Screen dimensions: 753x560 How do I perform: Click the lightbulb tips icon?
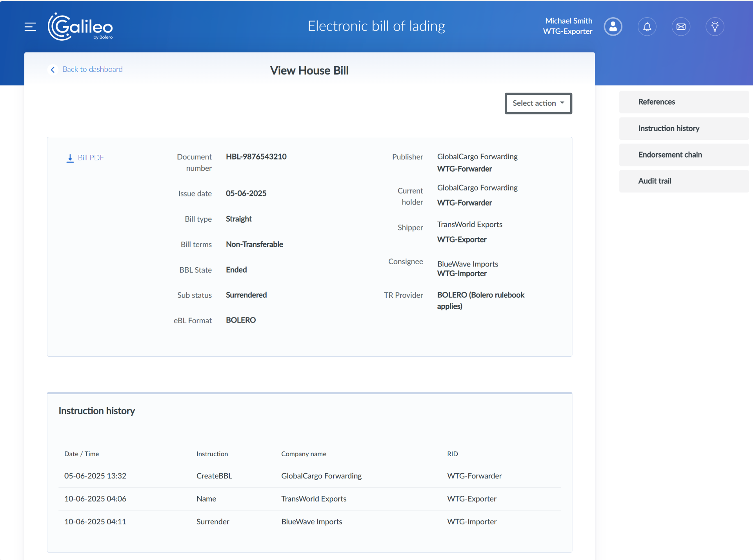point(715,27)
